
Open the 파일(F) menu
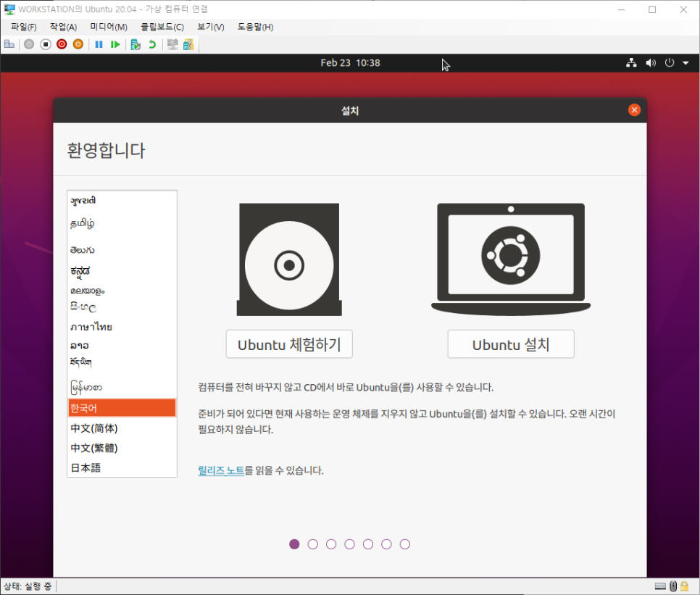point(24,28)
